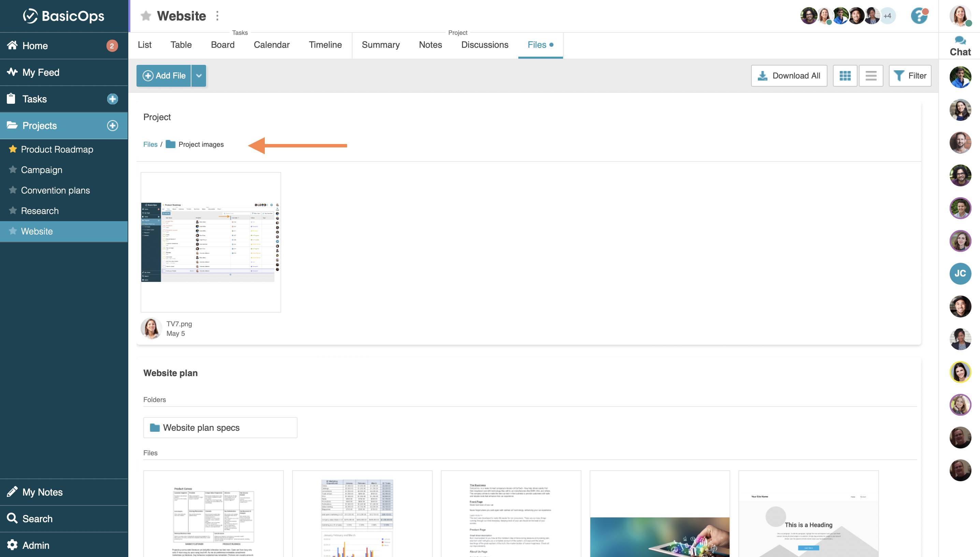Favorite the Website project with header star
Viewport: 980px width, 557px height.
pos(146,16)
